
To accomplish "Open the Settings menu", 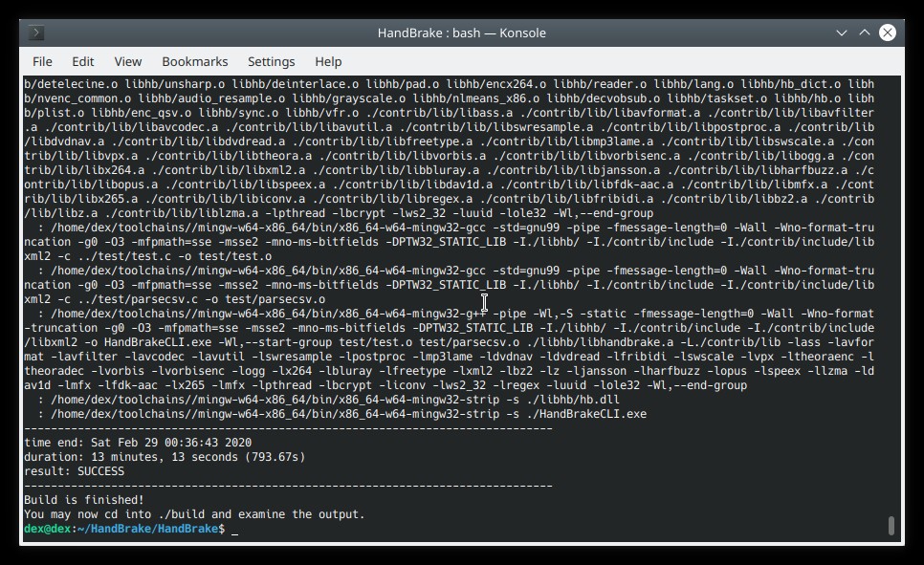I will click(x=271, y=61).
